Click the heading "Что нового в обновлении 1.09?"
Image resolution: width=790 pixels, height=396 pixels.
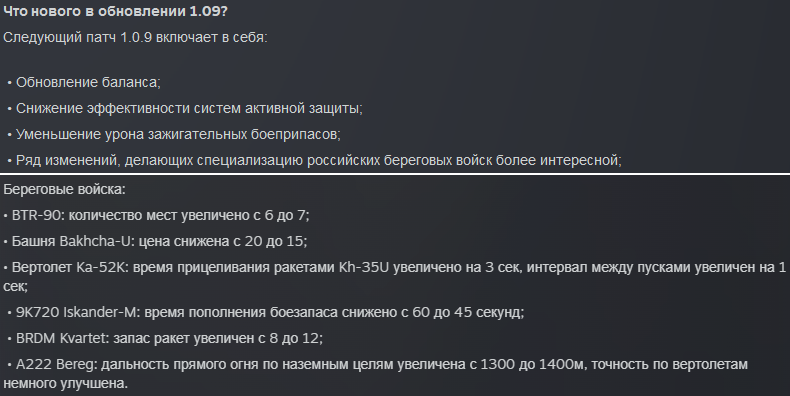[115, 12]
